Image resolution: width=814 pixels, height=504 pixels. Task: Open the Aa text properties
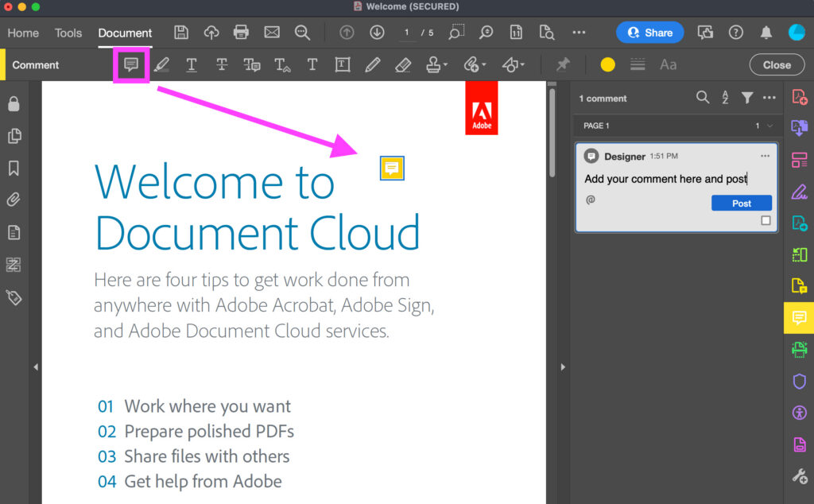[668, 65]
